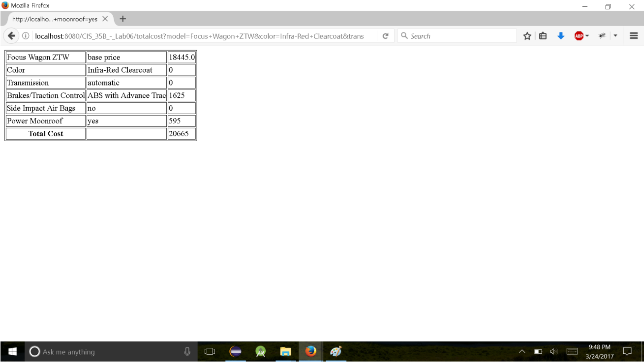Open the Firefox hamburger menu
The height and width of the screenshot is (362, 644).
tap(633, 36)
